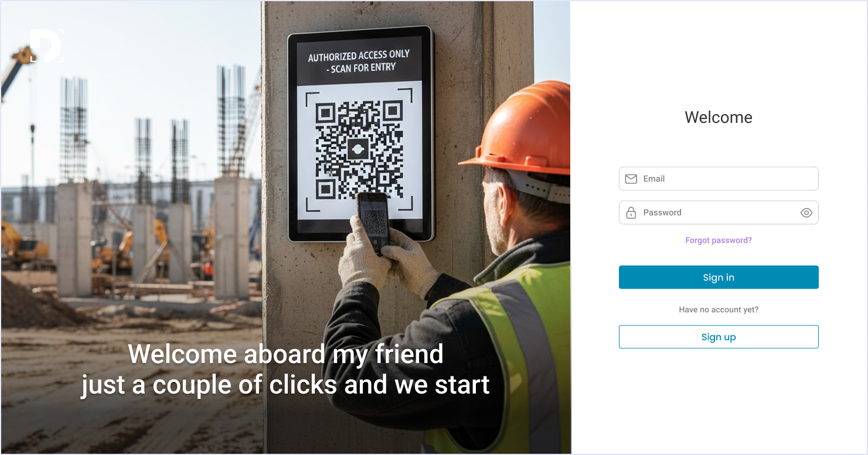Click the smartphone held by the worker
Screen dimensions: 868x455
click(x=373, y=223)
